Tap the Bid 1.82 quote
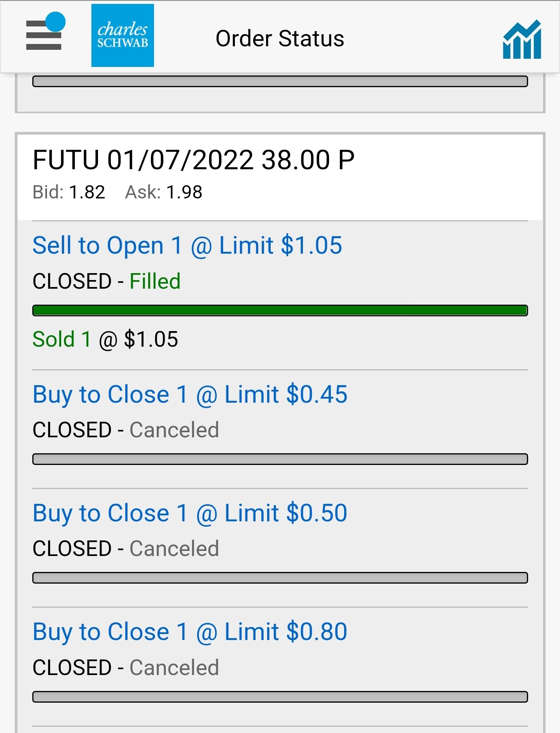Screen dimensions: 560x733 [69, 192]
